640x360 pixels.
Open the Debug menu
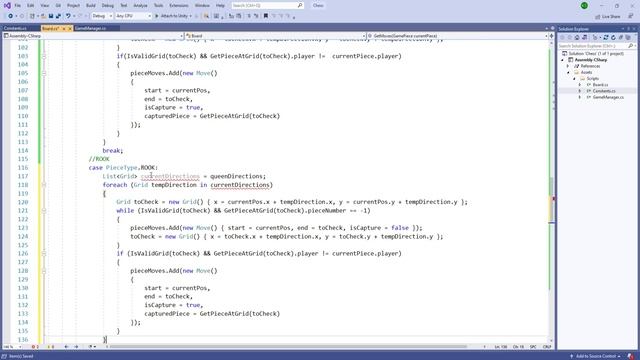pos(108,6)
